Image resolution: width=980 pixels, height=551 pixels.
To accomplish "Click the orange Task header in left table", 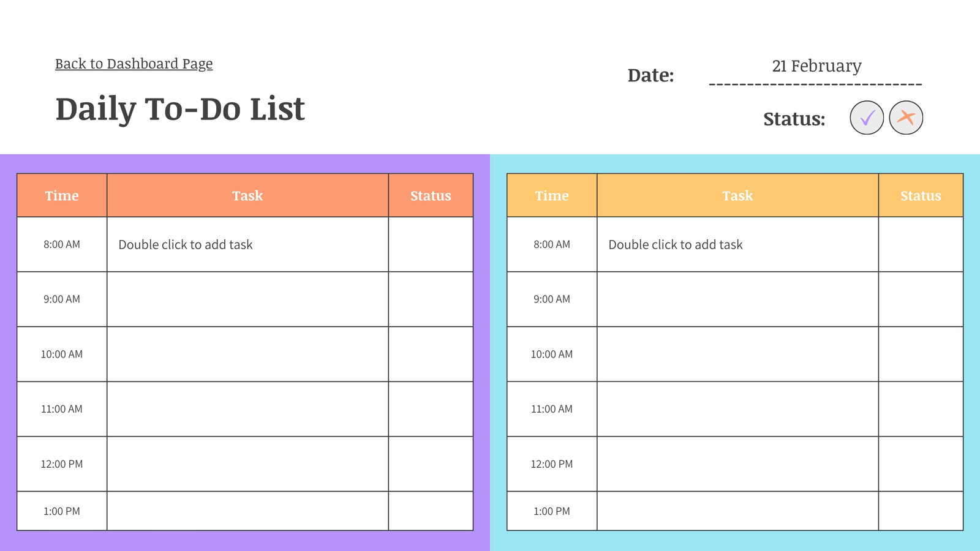I will [x=247, y=195].
